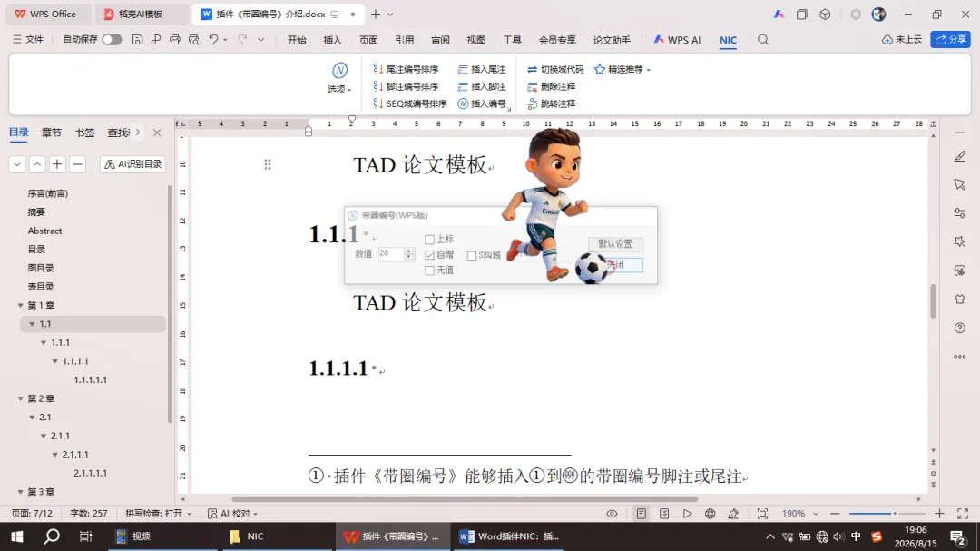This screenshot has height=551, width=980.
Task: Run 尾注编号排序
Action: [x=407, y=69]
